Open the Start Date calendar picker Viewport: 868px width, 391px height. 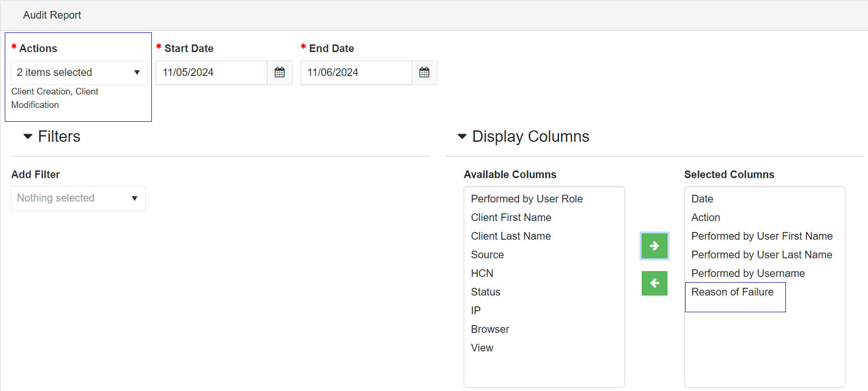[280, 73]
